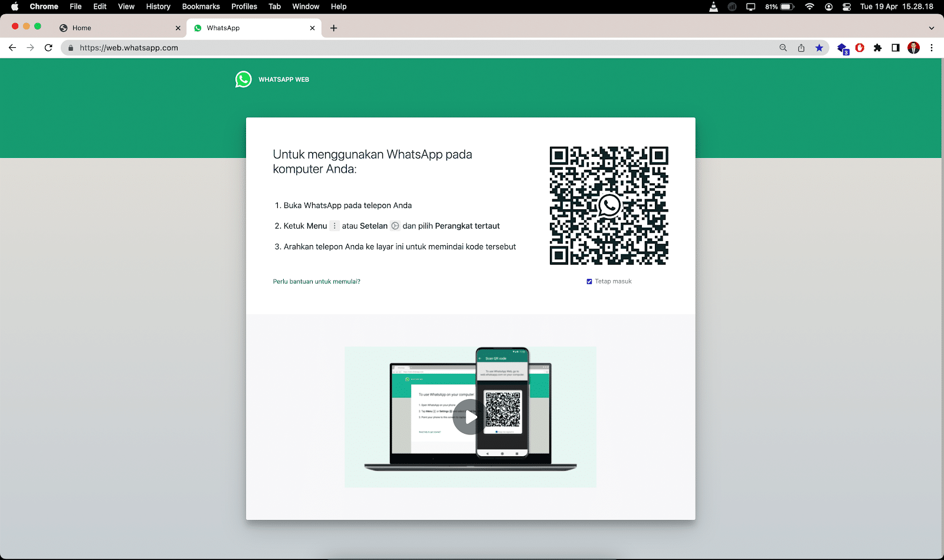Image resolution: width=944 pixels, height=560 pixels.
Task: Click step 3 Arahkan telepon Anda text
Action: point(399,246)
